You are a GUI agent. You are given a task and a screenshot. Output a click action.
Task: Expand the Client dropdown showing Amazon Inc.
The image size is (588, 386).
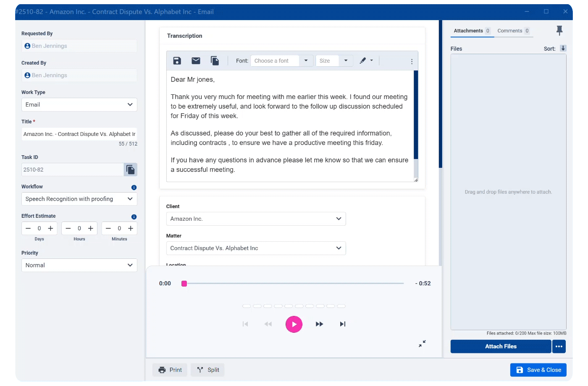click(256, 219)
